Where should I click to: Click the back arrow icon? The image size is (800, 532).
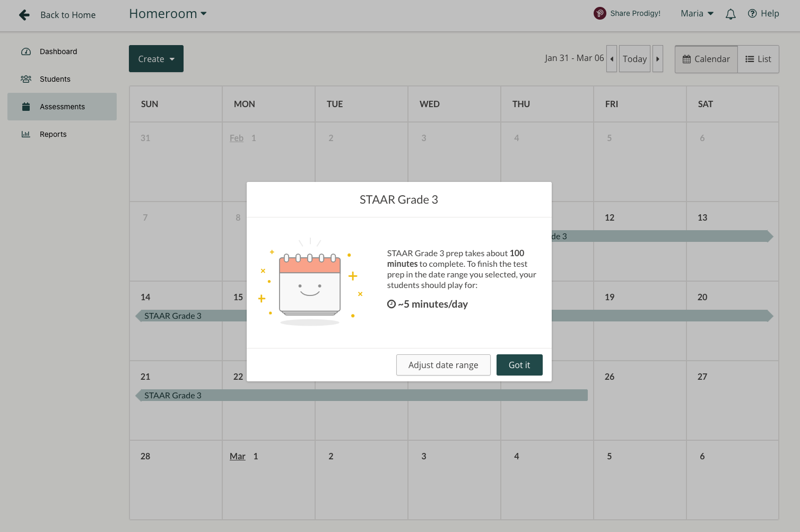[x=24, y=15]
